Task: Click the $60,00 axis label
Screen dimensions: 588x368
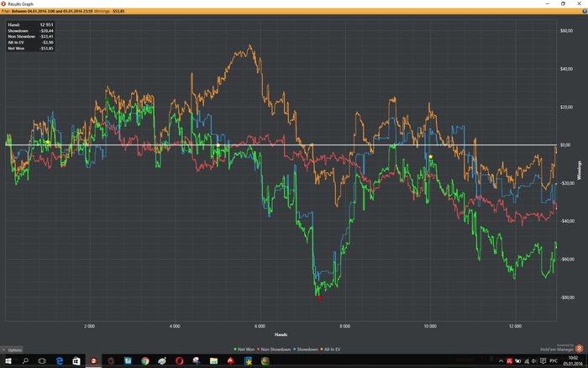Action: [566, 31]
